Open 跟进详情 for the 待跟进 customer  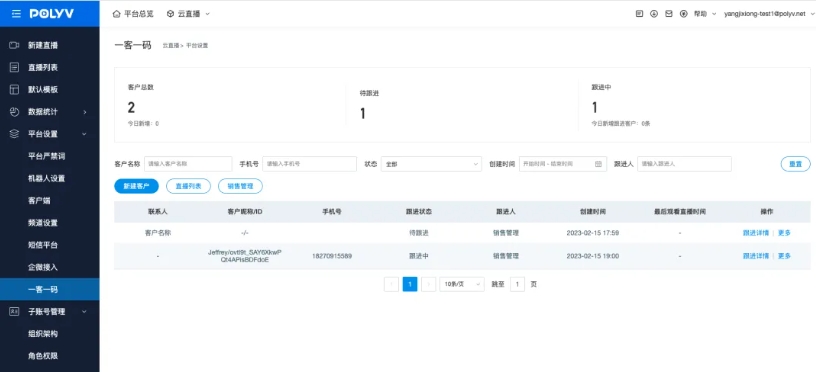click(x=756, y=233)
